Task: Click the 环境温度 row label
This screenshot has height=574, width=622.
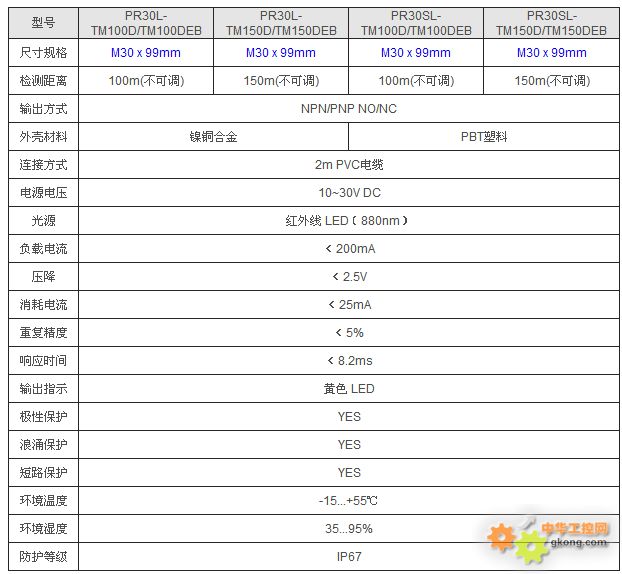Action: coord(43,501)
